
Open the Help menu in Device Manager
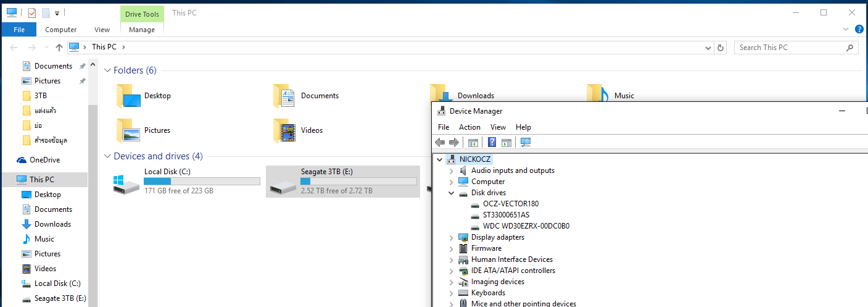point(523,127)
